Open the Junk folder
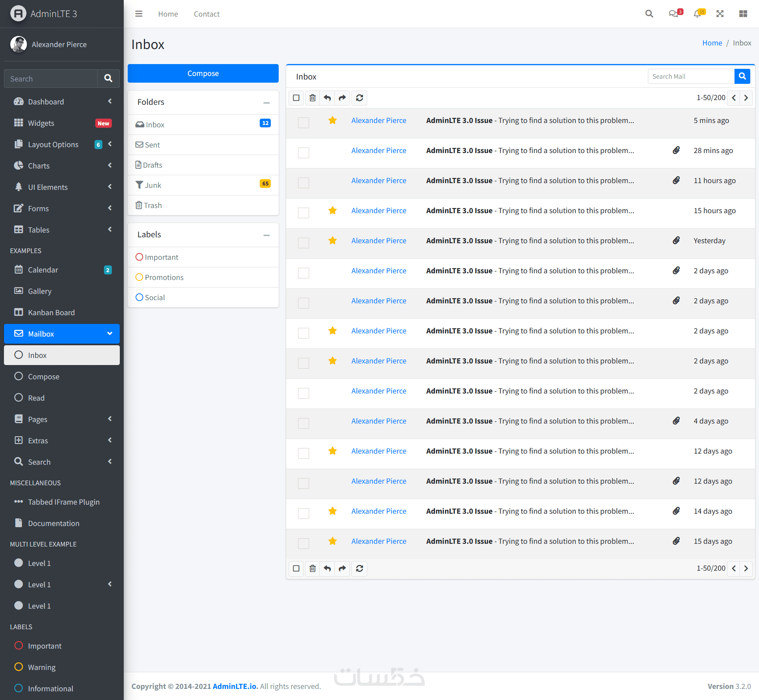This screenshot has width=759, height=700. (x=153, y=185)
